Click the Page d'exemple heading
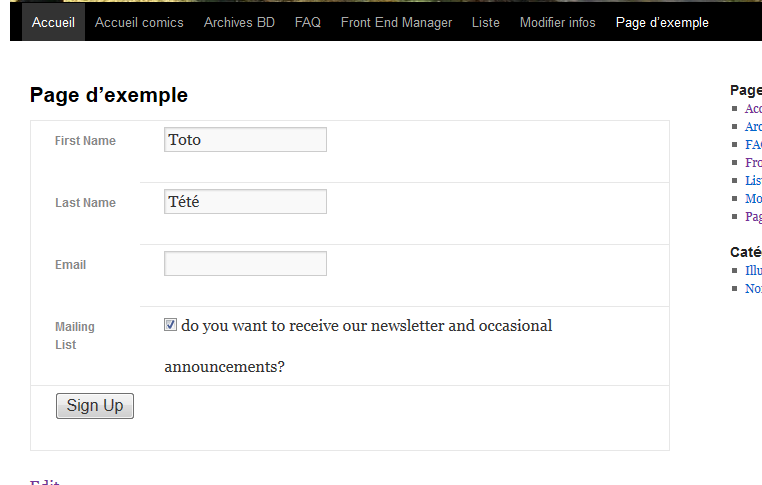Screen dimensions: 762x485 coord(109,95)
